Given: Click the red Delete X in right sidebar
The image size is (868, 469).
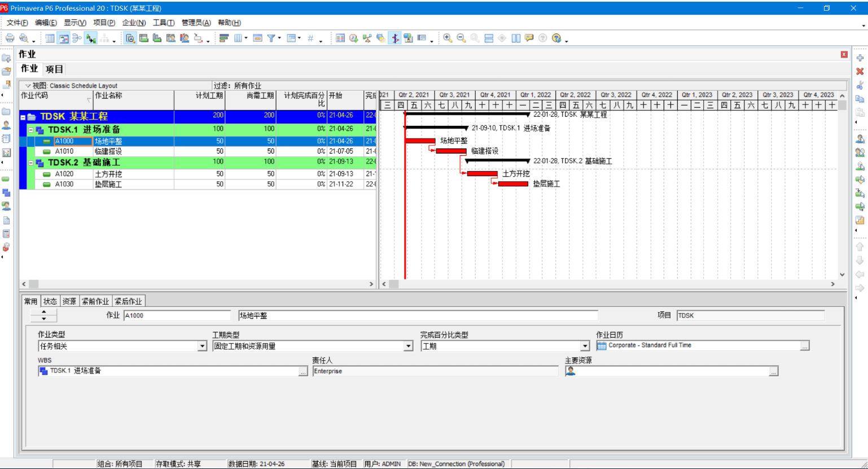Looking at the screenshot, I should coord(860,72).
